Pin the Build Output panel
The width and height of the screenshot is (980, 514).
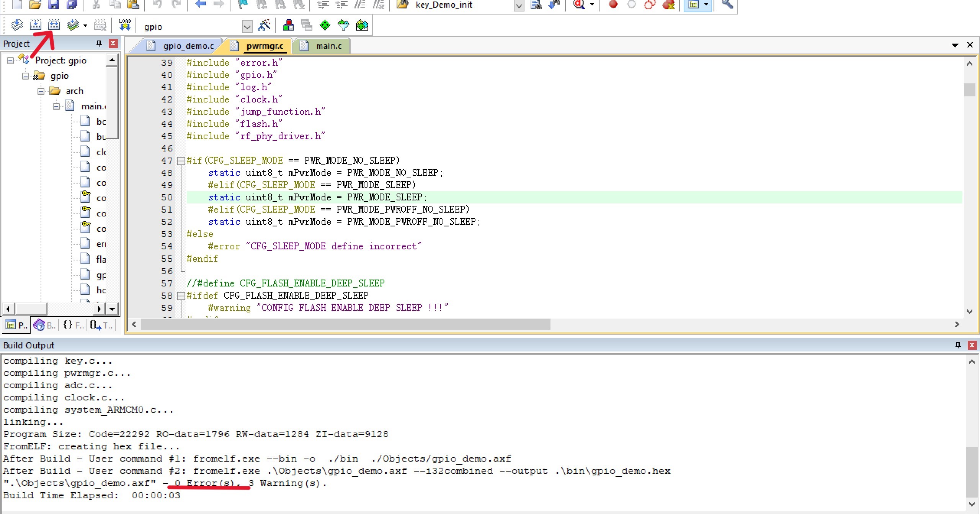958,345
